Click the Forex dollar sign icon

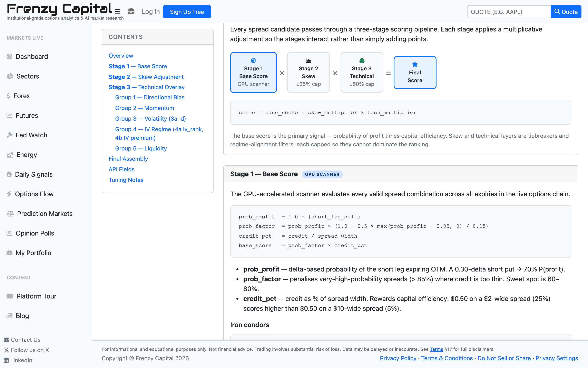pos(8,96)
